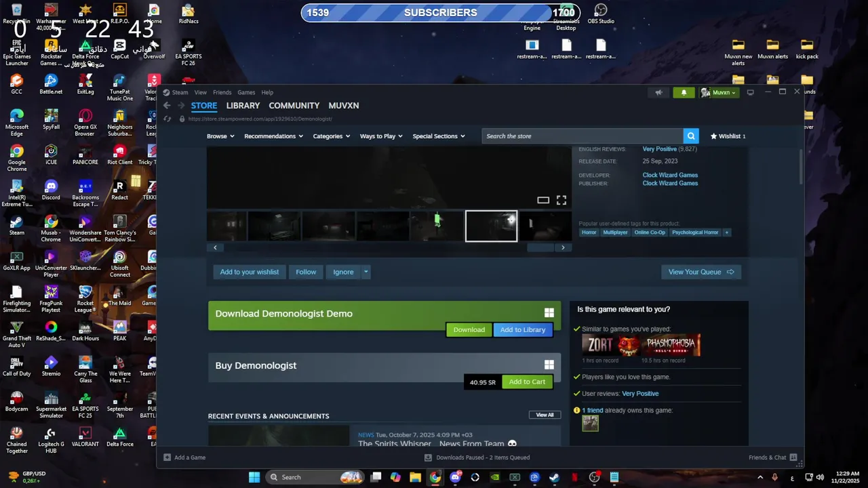Click the Psychological Horror tag

click(694, 232)
